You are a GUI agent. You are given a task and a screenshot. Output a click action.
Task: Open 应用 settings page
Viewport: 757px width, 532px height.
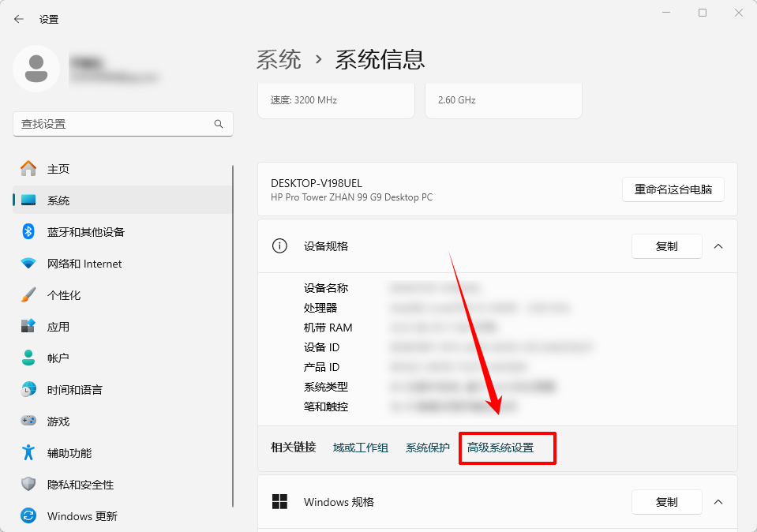pyautogui.click(x=122, y=326)
